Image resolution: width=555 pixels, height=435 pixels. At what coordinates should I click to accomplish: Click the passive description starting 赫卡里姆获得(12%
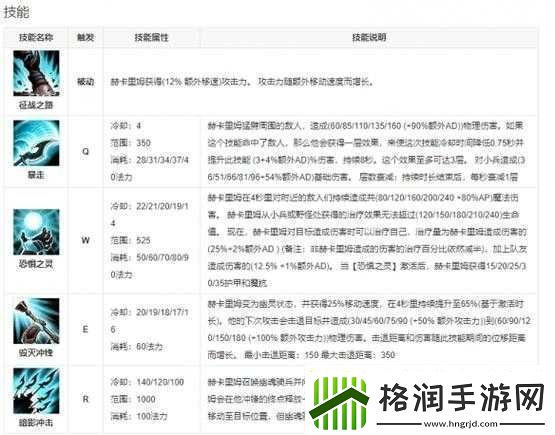[242, 82]
